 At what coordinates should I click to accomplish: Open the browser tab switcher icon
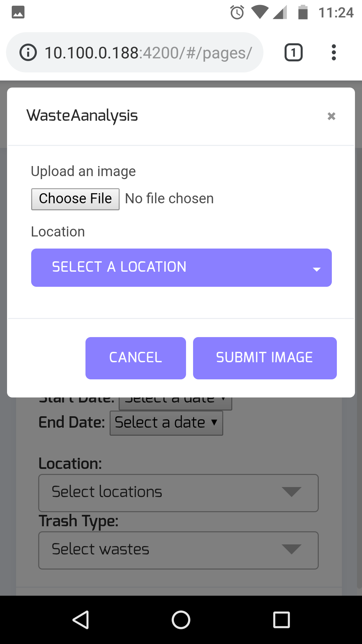(x=294, y=52)
